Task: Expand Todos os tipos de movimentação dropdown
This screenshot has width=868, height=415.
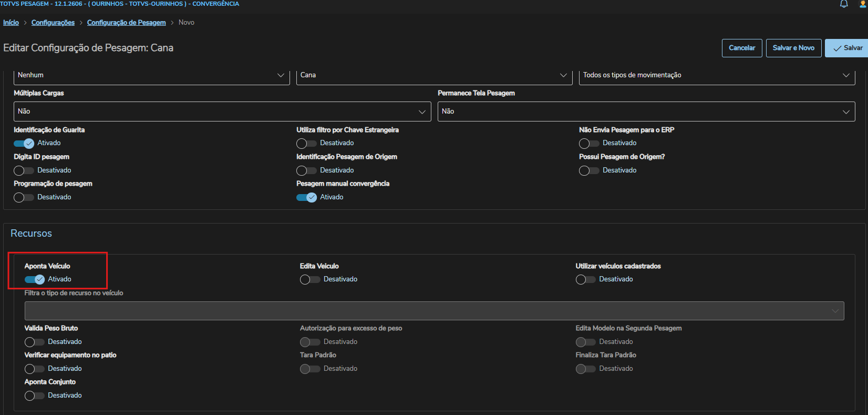Action: tap(717, 75)
